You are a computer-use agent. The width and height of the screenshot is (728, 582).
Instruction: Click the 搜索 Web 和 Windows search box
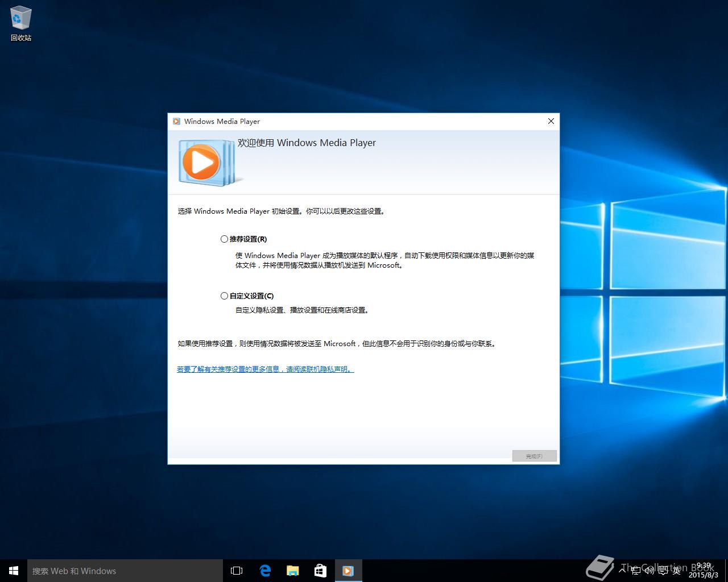pyautogui.click(x=125, y=571)
